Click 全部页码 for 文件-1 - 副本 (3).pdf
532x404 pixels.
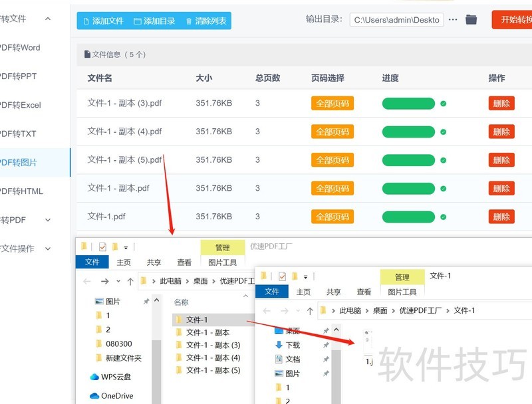point(332,104)
